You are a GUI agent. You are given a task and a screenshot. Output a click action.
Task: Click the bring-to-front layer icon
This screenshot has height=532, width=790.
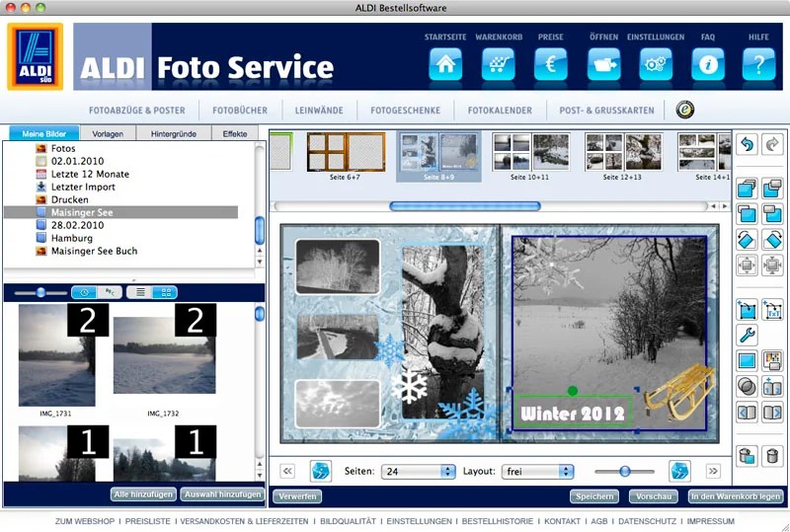tap(747, 189)
